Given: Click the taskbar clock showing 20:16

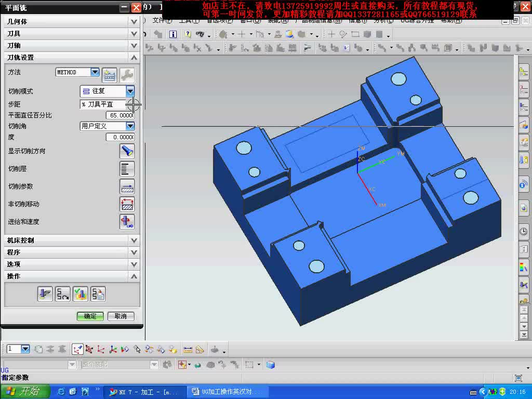Looking at the screenshot, I should (518, 392).
